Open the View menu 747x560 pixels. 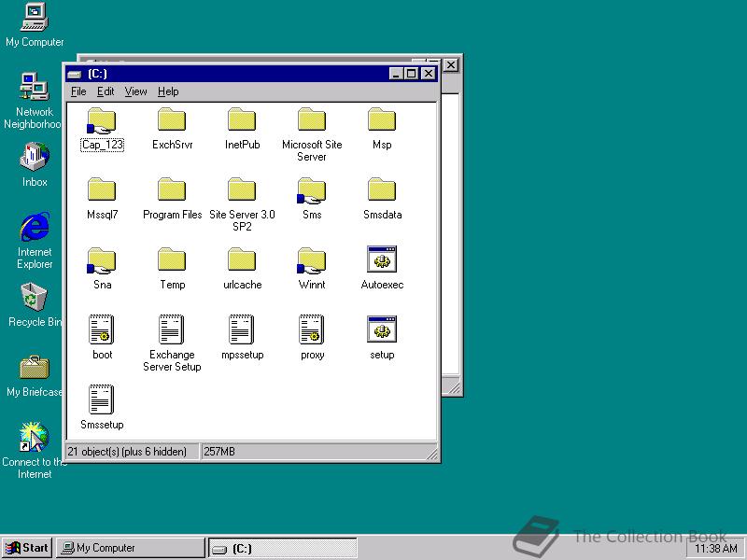coord(135,91)
